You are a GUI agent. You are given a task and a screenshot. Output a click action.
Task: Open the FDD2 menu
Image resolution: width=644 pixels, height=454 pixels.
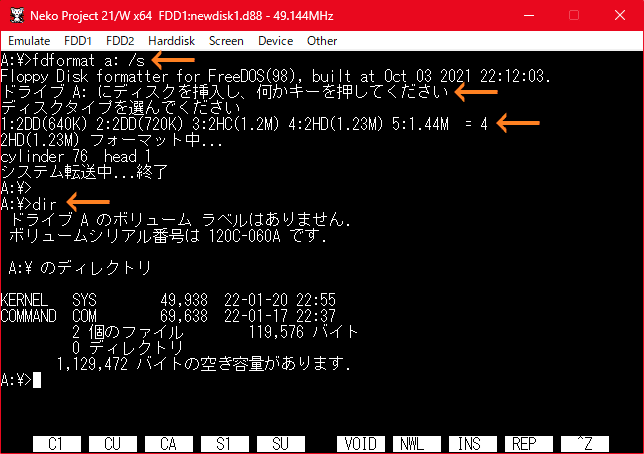tap(120, 41)
